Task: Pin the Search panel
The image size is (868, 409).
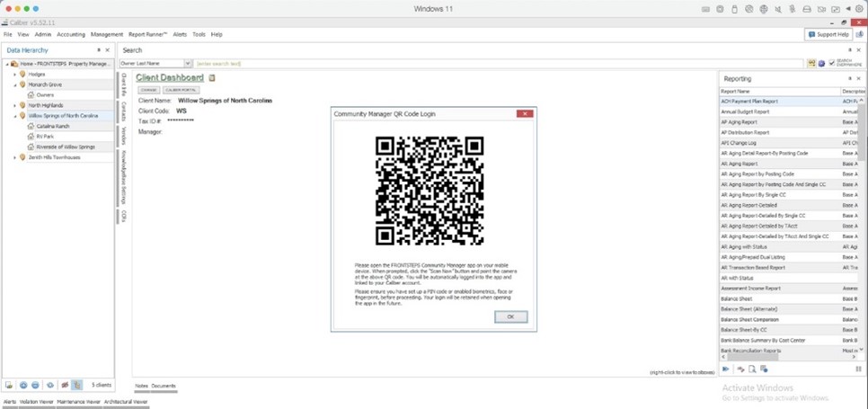Action: pos(850,49)
